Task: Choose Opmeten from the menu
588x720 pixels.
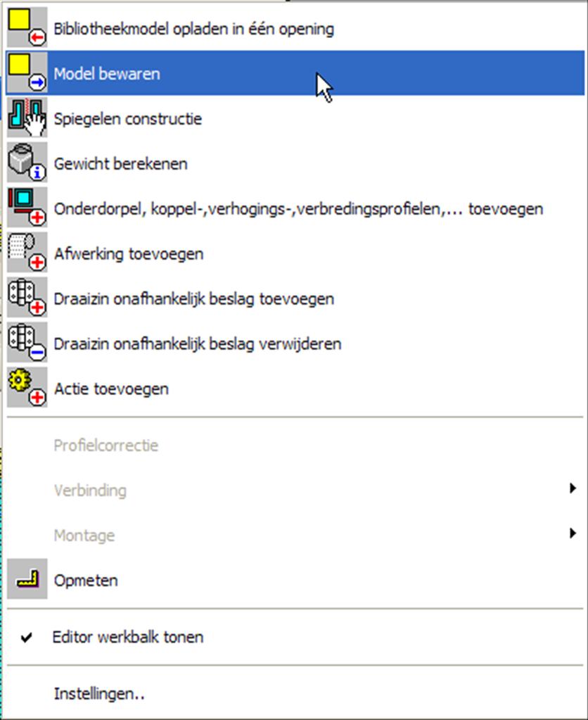Action: coord(295,580)
